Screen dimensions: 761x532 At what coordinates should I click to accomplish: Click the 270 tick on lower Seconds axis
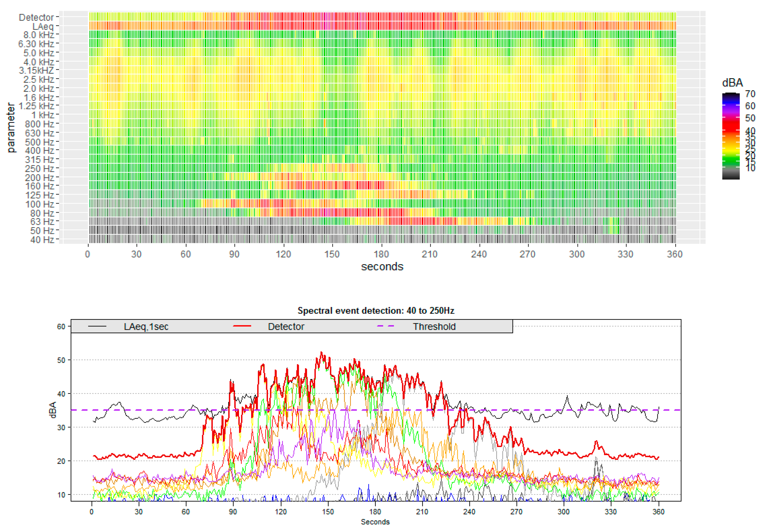(x=516, y=512)
